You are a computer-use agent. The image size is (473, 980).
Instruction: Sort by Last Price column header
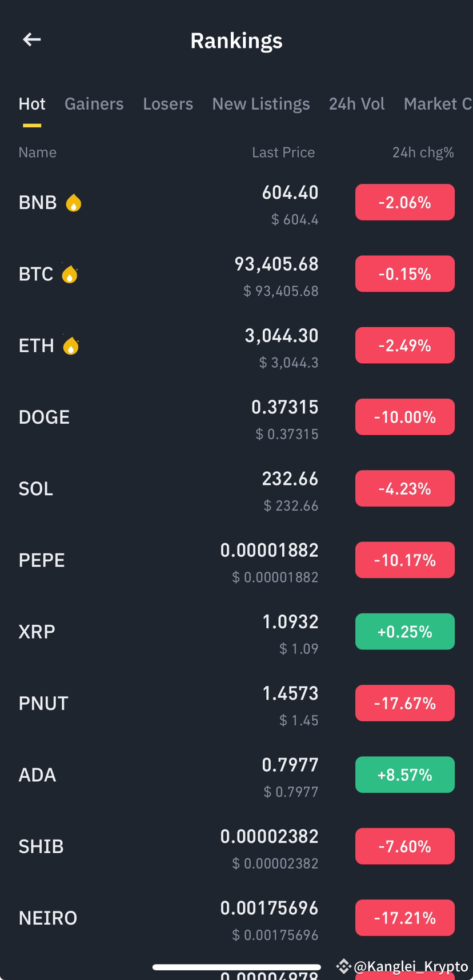click(283, 152)
